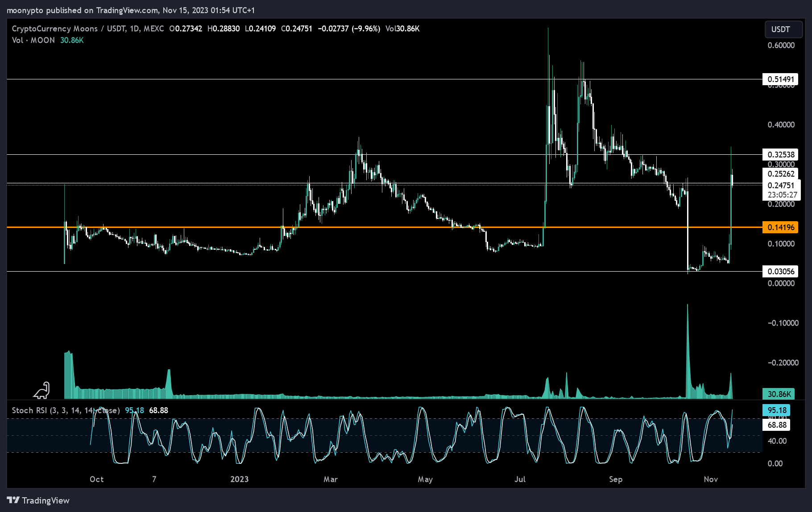Click the 0.03056 support line label
Screen dimensions: 812x512
tap(780, 272)
